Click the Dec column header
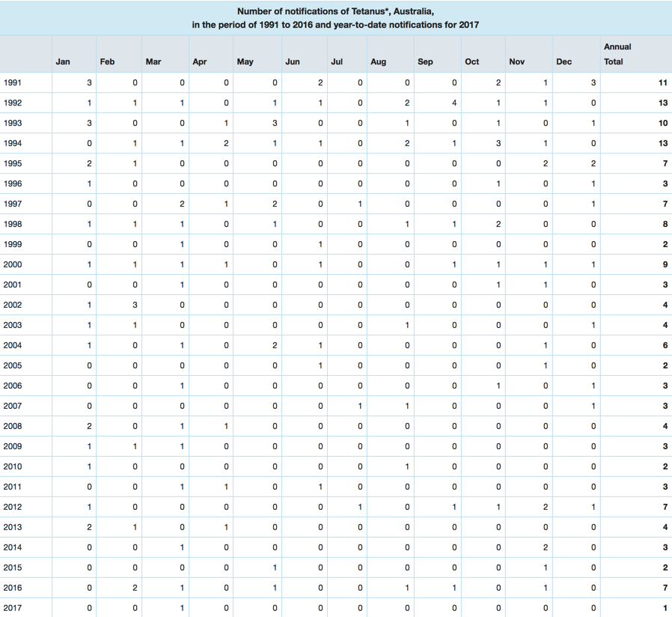672x617 pixels. click(x=563, y=61)
